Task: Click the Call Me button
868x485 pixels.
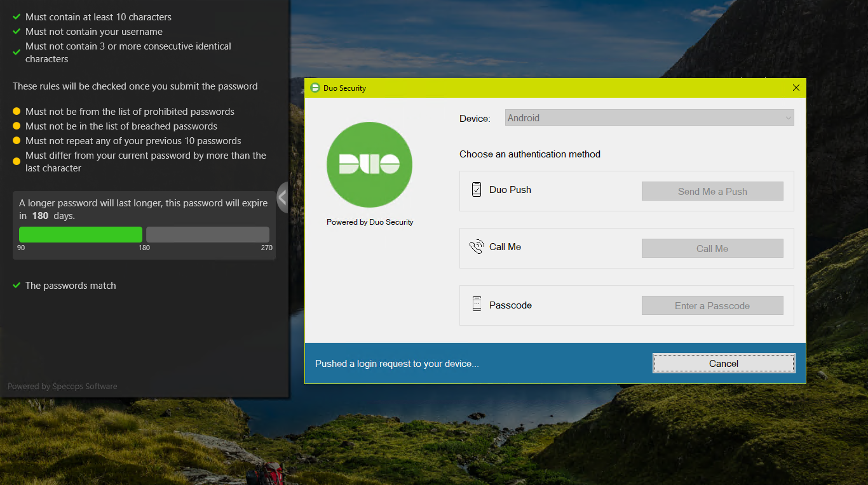Action: (x=712, y=248)
